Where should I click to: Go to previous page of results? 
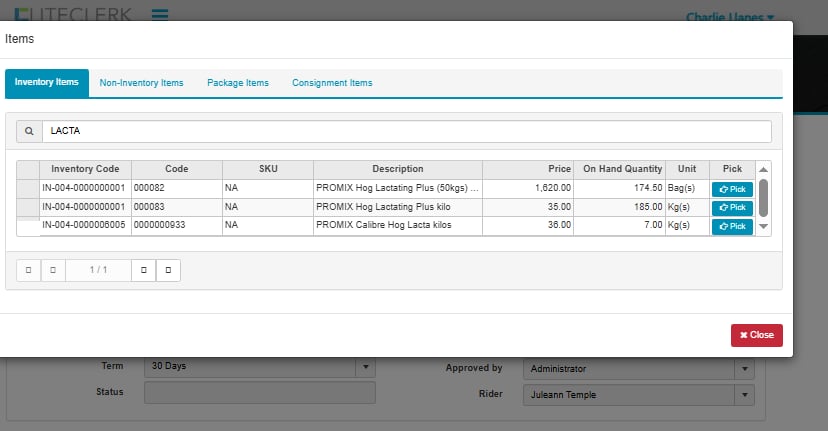[53, 270]
